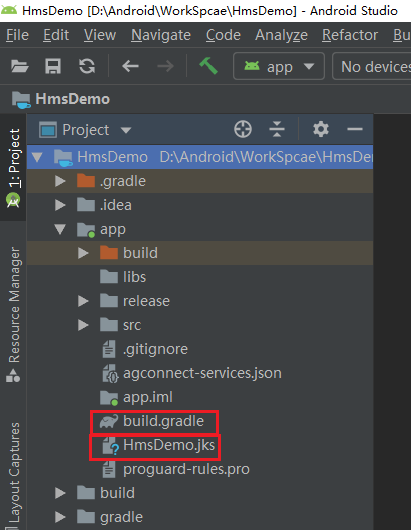
Task: Open the app run configuration dropdown
Action: tap(279, 66)
